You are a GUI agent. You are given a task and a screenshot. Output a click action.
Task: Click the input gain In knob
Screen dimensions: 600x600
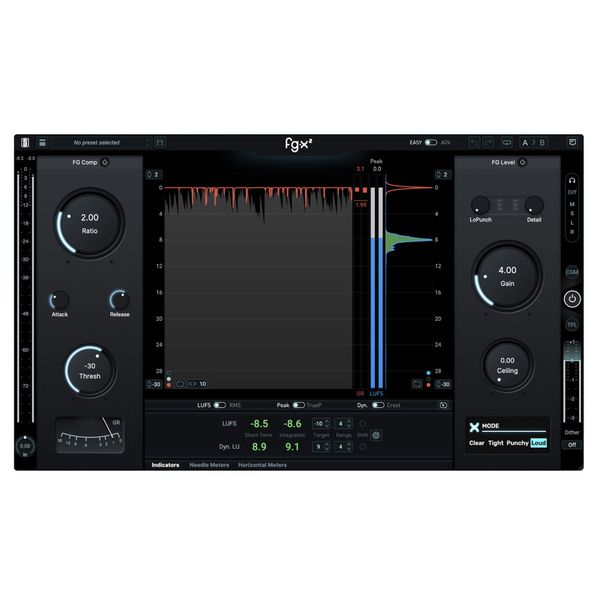pyautogui.click(x=25, y=446)
